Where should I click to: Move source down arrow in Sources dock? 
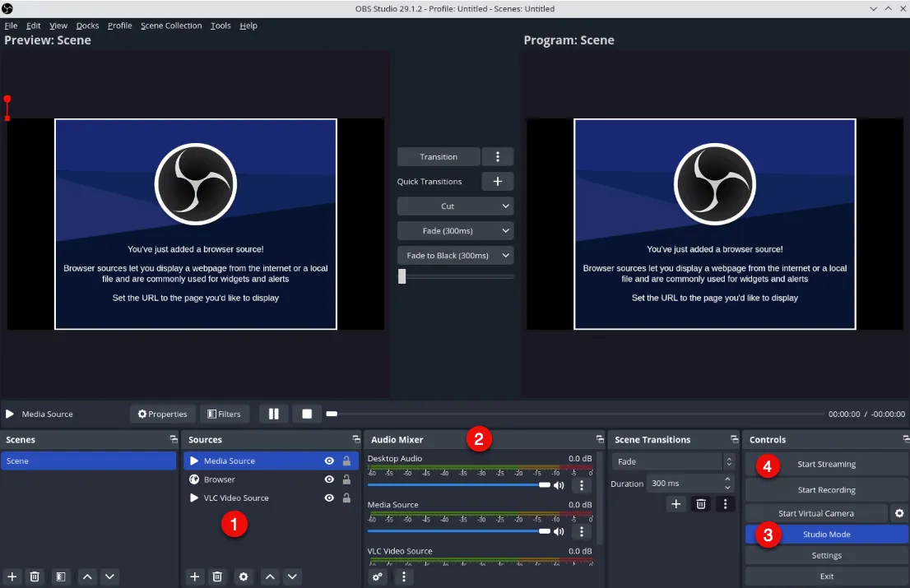click(x=293, y=576)
